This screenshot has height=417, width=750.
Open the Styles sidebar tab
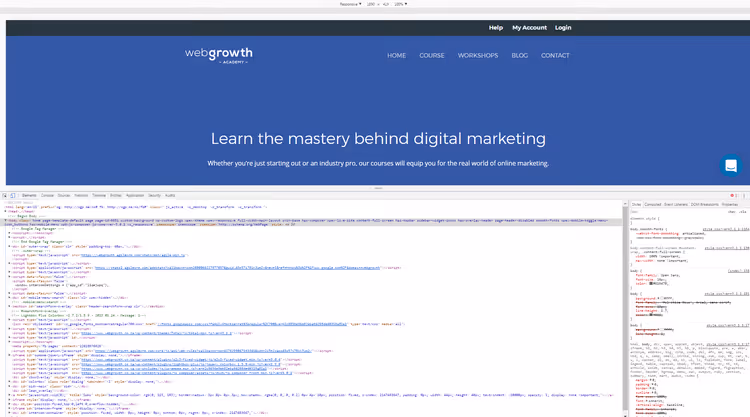pos(636,205)
